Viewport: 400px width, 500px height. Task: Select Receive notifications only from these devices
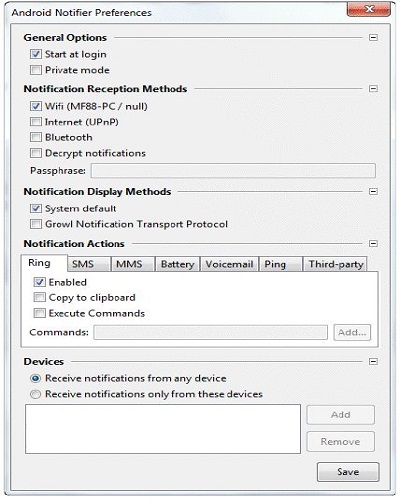36,394
